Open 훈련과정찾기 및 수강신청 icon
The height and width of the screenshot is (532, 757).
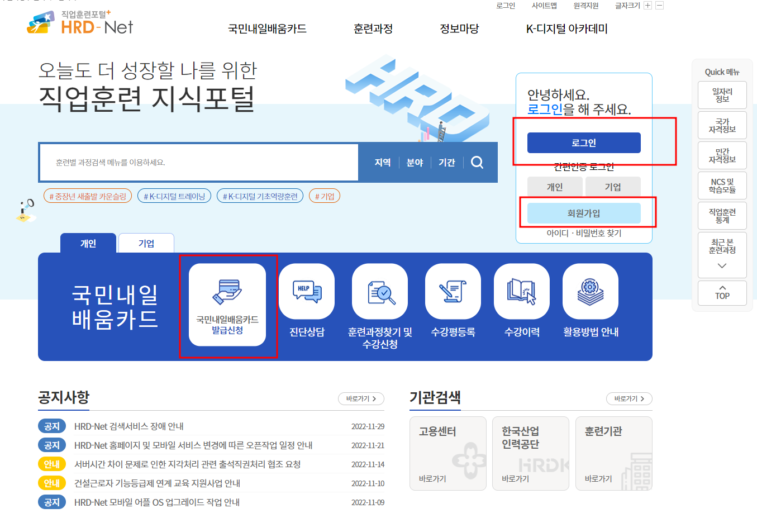click(380, 291)
